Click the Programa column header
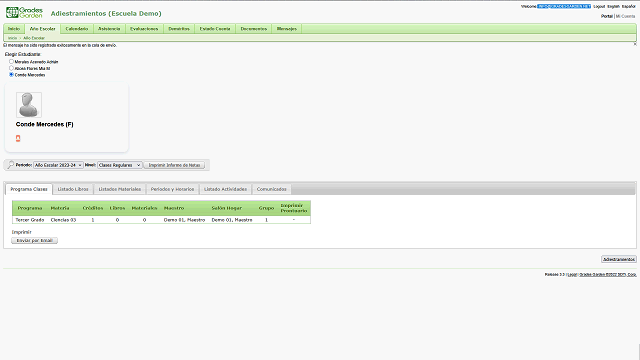640x360 pixels. pos(30,208)
